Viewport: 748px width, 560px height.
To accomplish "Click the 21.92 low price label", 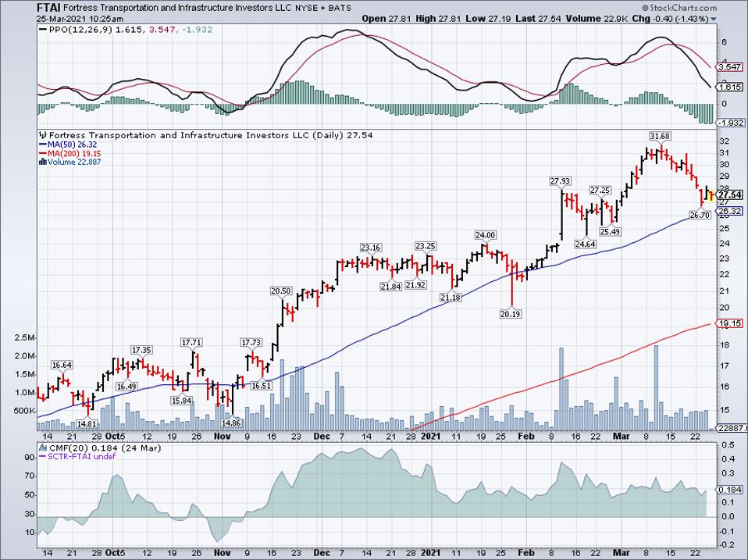I will 415,285.
